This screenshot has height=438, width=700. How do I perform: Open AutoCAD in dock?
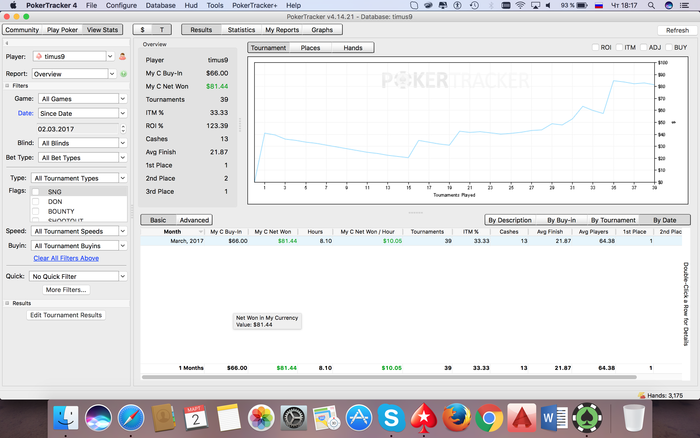coord(521,418)
